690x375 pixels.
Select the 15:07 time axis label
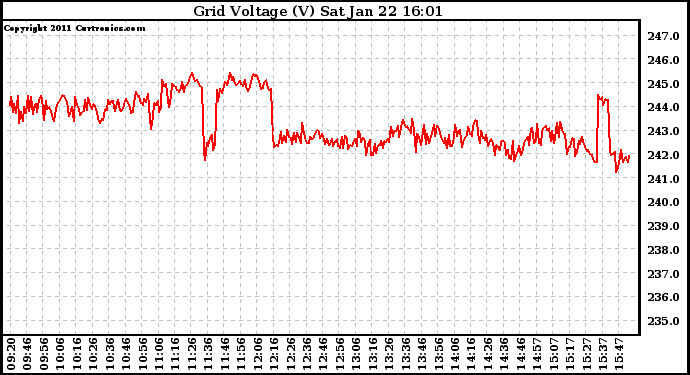553,354
